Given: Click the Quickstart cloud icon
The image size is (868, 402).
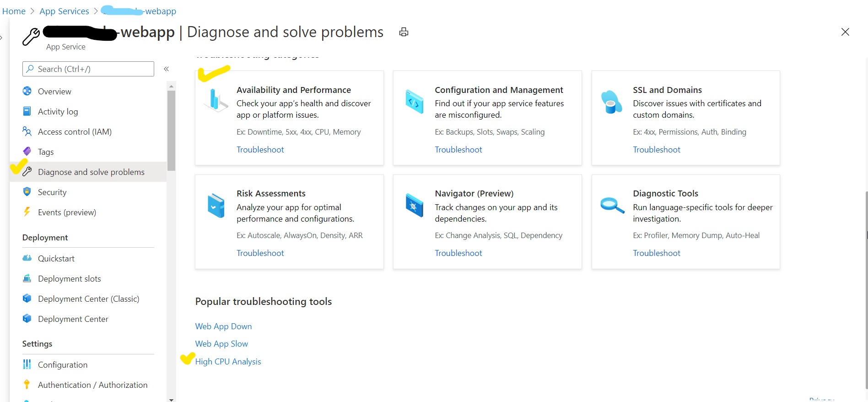Looking at the screenshot, I should (x=27, y=258).
